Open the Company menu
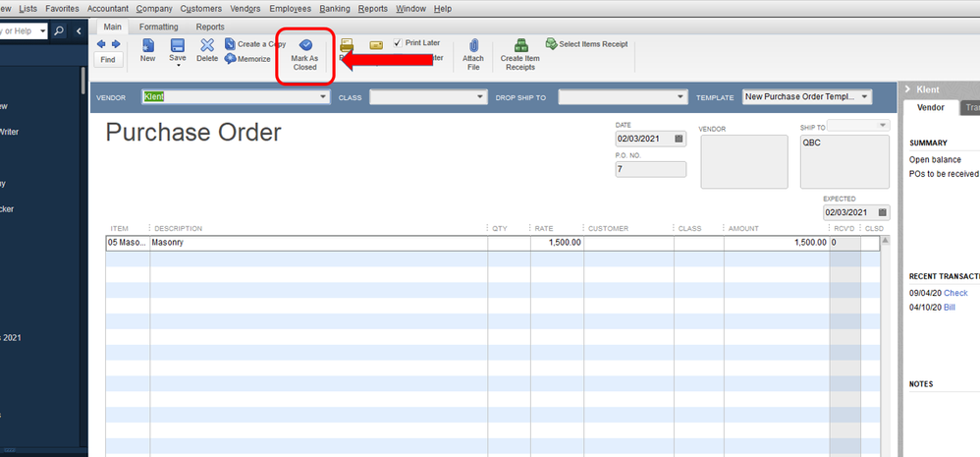Screen dimensions: 980x457 coord(154,9)
